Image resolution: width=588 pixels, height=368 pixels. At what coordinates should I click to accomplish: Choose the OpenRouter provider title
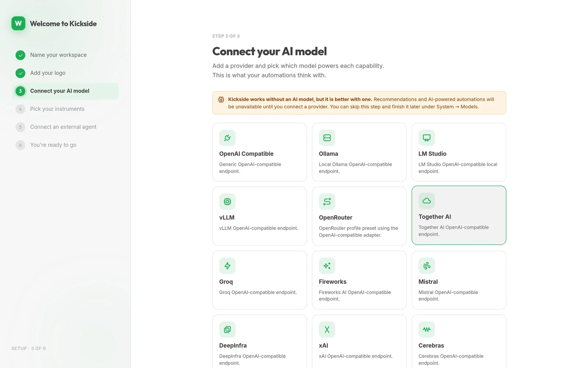point(336,218)
